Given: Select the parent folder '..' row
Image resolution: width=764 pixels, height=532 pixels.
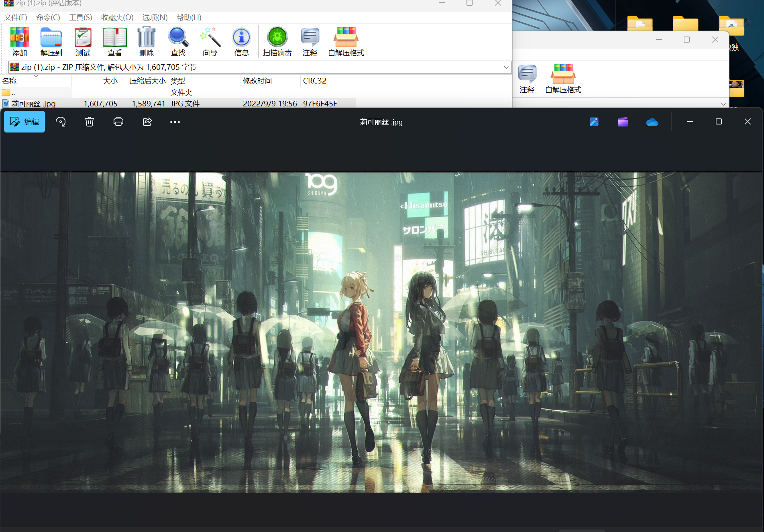Looking at the screenshot, I should point(178,92).
